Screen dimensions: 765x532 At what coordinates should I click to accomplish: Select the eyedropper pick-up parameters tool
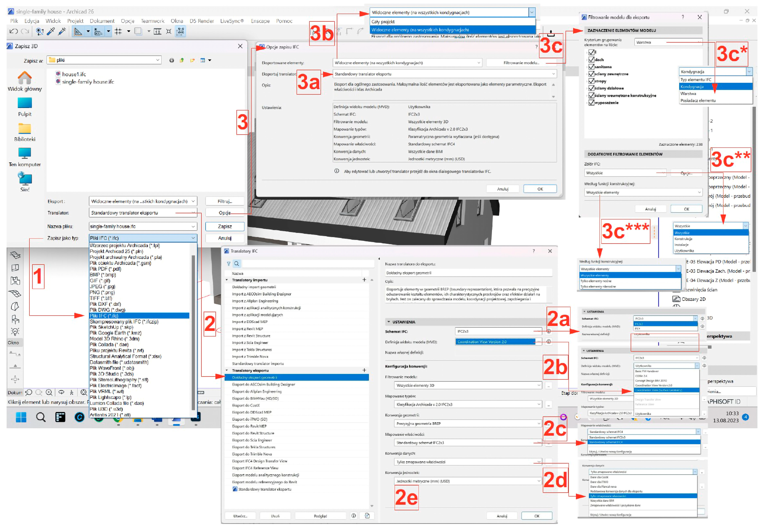pos(51,32)
